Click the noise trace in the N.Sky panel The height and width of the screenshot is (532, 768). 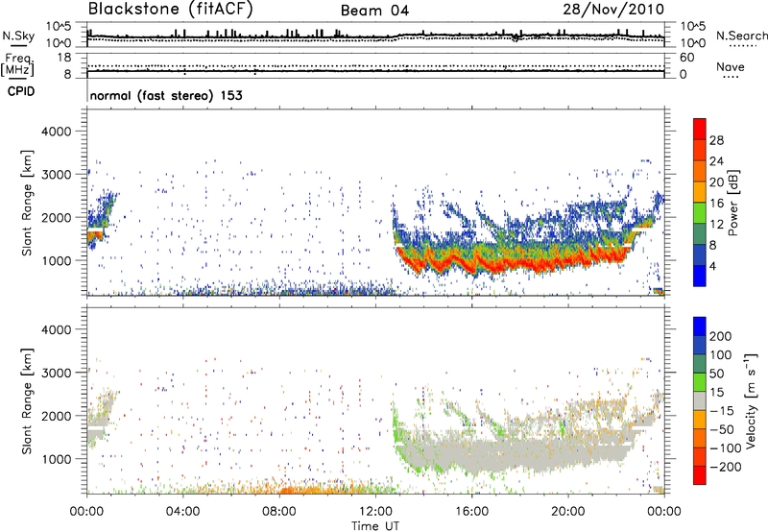[x=375, y=36]
